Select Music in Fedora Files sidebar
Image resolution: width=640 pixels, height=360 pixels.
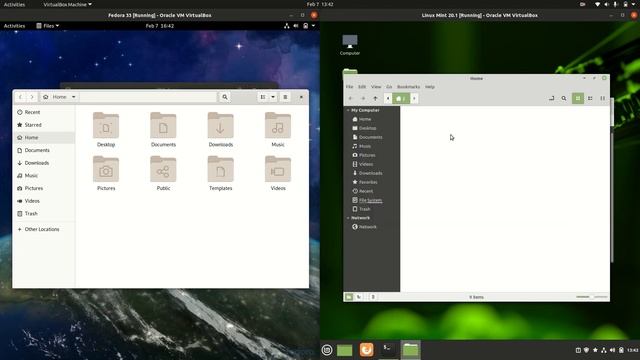pyautogui.click(x=44, y=176)
